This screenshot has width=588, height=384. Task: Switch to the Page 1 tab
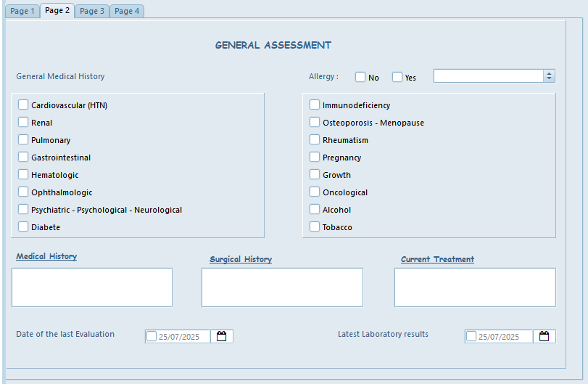[22, 11]
